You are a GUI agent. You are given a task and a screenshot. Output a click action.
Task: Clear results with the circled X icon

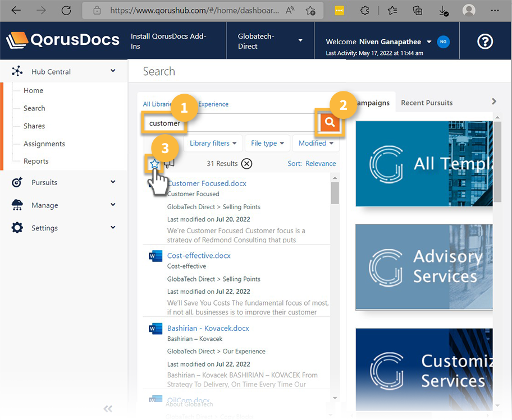click(x=246, y=163)
